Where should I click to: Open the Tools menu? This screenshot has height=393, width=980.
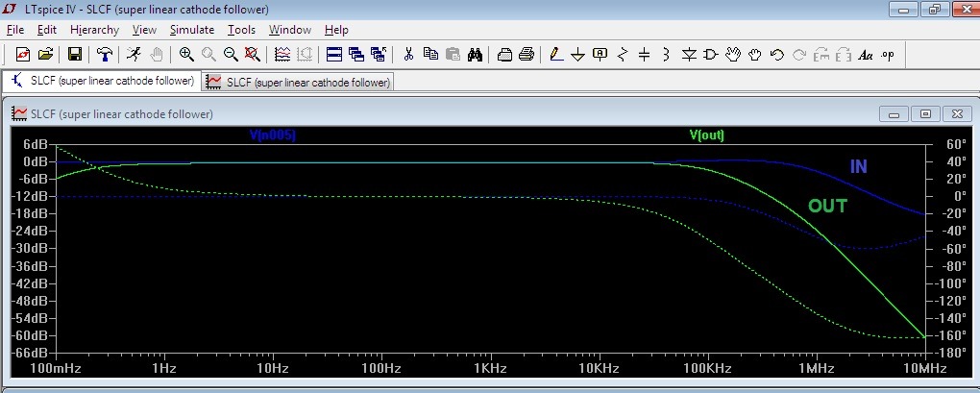[241, 30]
